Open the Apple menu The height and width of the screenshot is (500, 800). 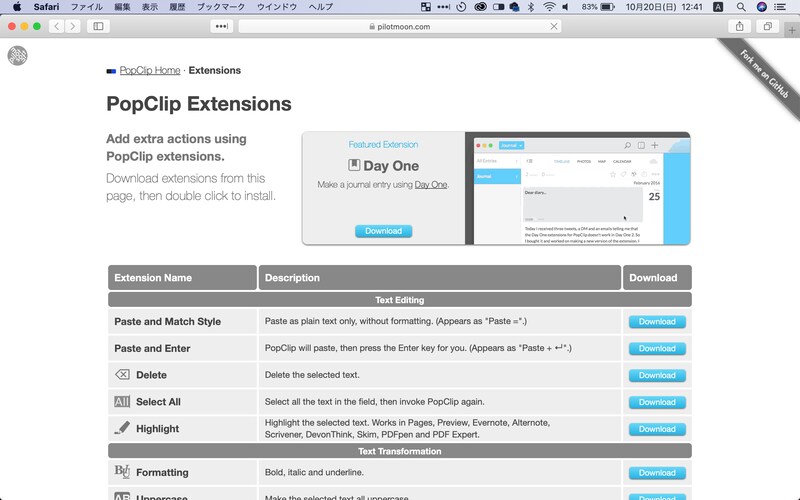[x=17, y=7]
